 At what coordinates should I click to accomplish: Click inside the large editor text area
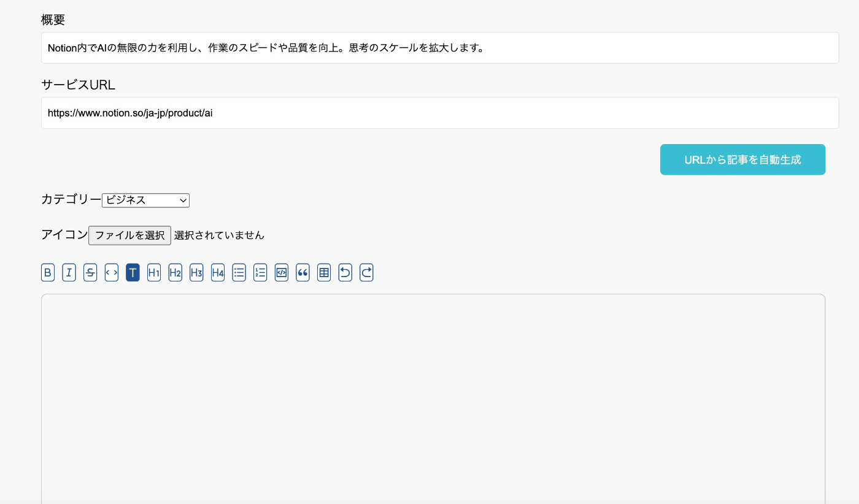(x=433, y=399)
